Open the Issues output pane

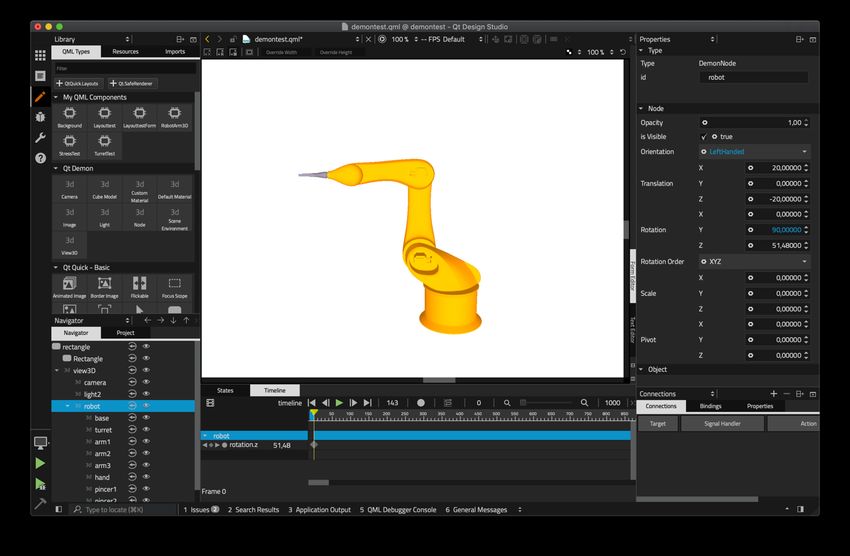pos(201,509)
